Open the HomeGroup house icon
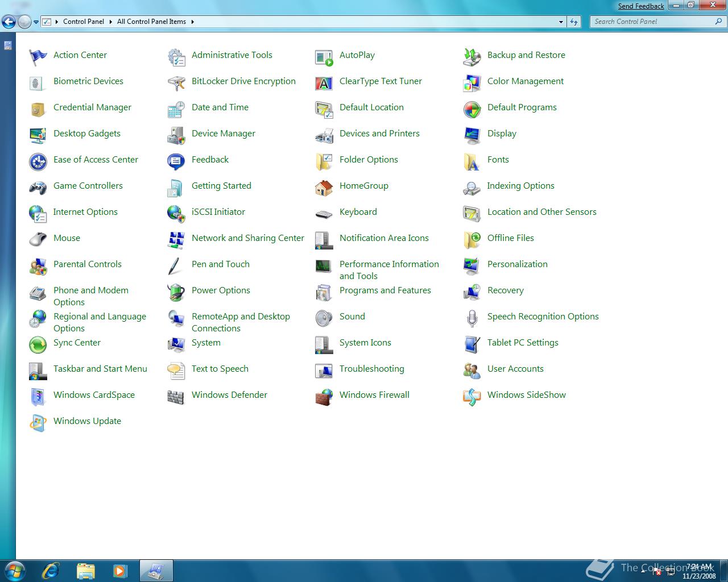This screenshot has height=582, width=728. (324, 188)
